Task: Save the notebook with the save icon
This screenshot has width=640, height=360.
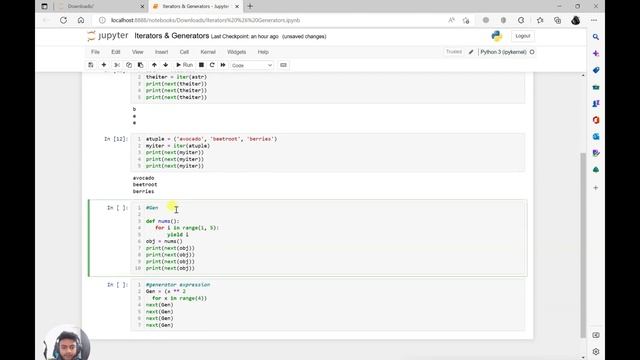Action: (x=91, y=65)
